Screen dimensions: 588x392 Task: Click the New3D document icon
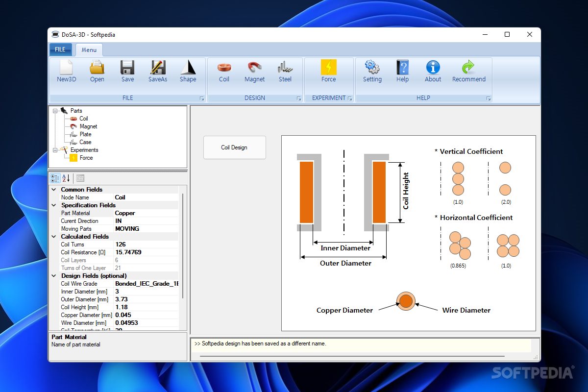coord(66,67)
